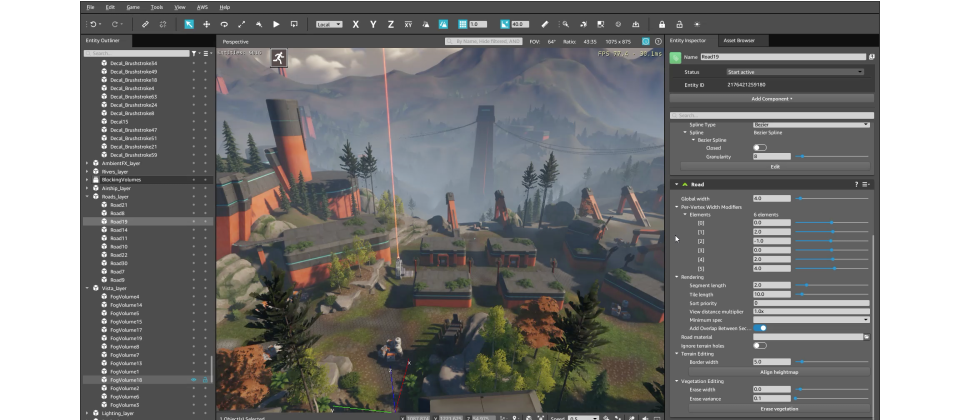Select the Rotate tool

(x=224, y=24)
